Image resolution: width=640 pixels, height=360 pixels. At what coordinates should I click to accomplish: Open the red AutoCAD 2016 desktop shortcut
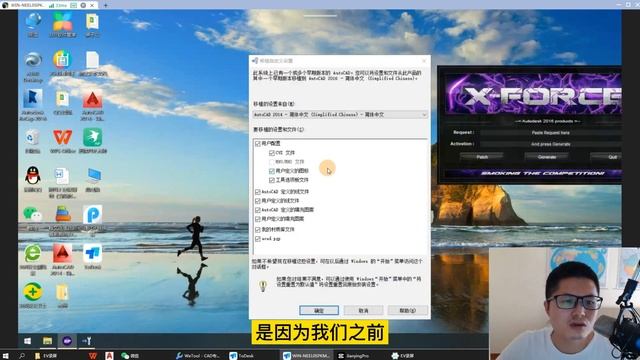coord(93,100)
